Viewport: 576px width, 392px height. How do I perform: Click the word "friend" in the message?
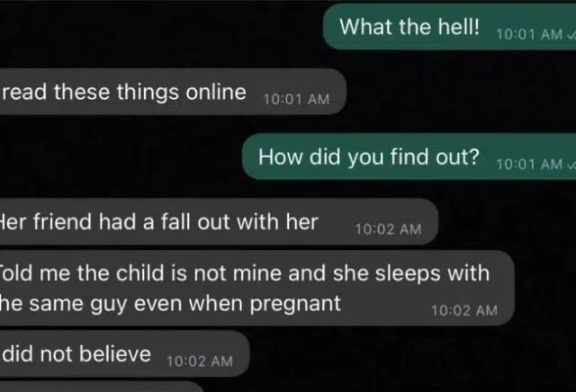coord(62,222)
